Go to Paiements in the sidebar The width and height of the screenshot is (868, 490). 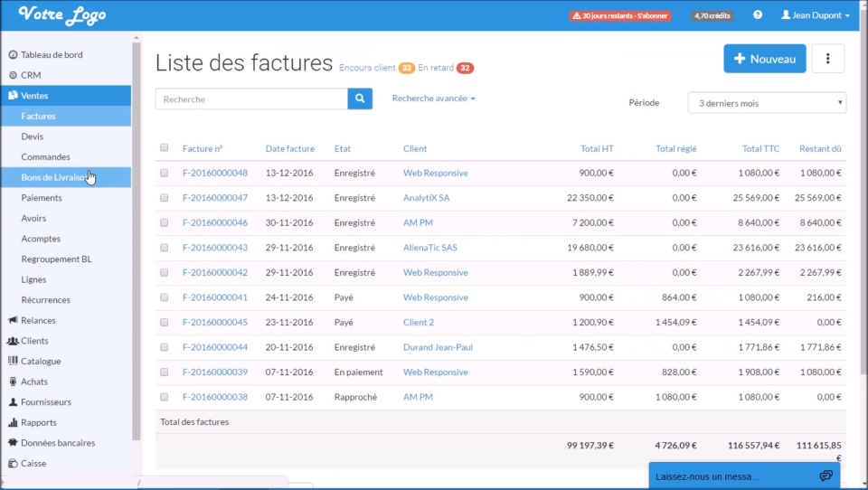pyautogui.click(x=42, y=198)
